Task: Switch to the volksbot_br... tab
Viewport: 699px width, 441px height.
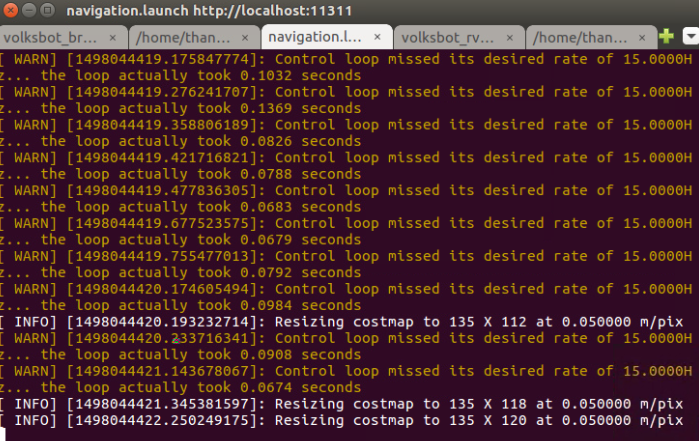Action: click(x=50, y=38)
